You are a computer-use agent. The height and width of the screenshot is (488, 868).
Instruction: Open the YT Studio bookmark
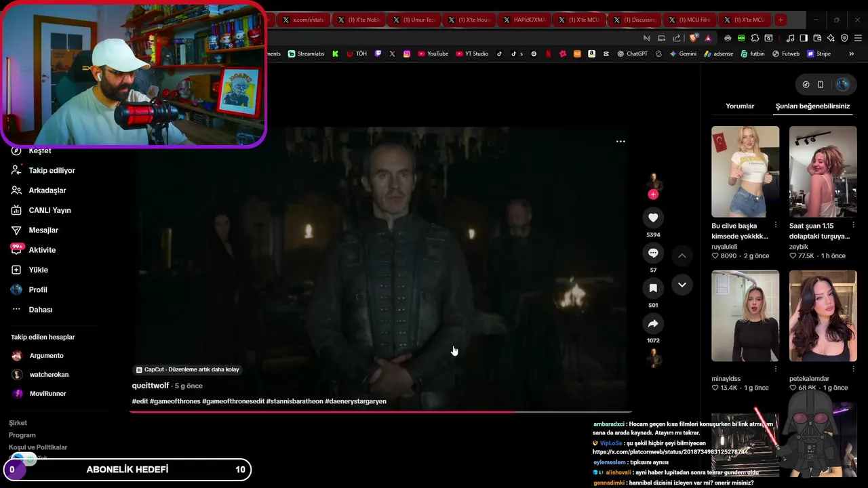point(472,54)
